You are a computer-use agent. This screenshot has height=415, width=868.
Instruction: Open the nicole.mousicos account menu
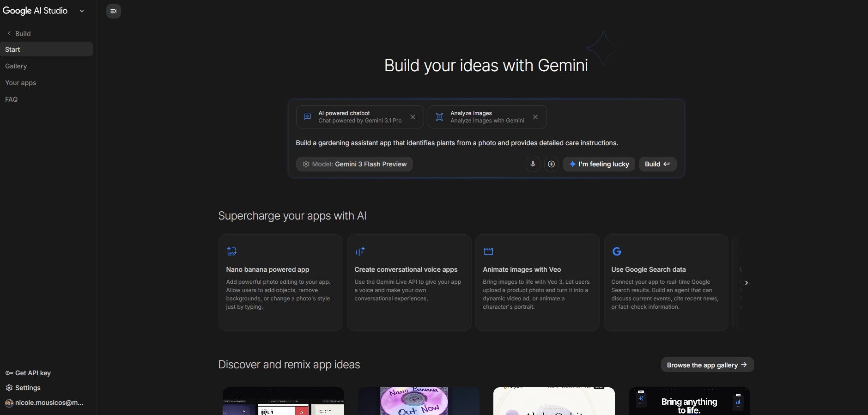pyautogui.click(x=44, y=403)
